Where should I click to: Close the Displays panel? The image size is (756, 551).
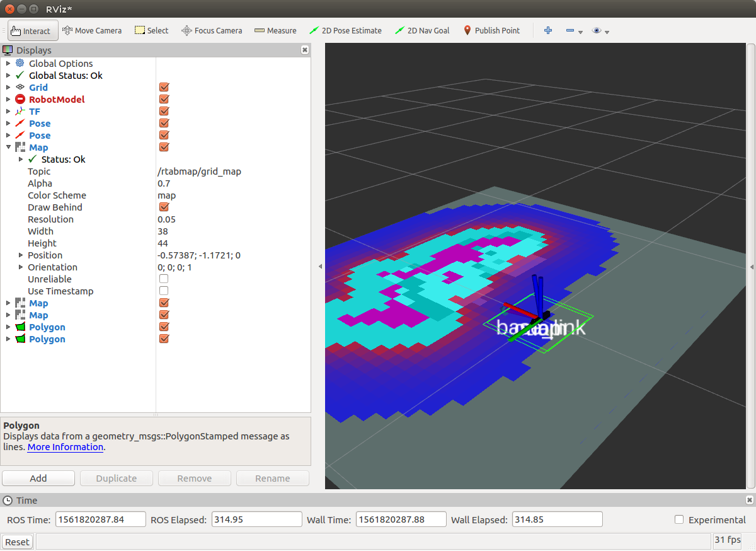(x=305, y=50)
